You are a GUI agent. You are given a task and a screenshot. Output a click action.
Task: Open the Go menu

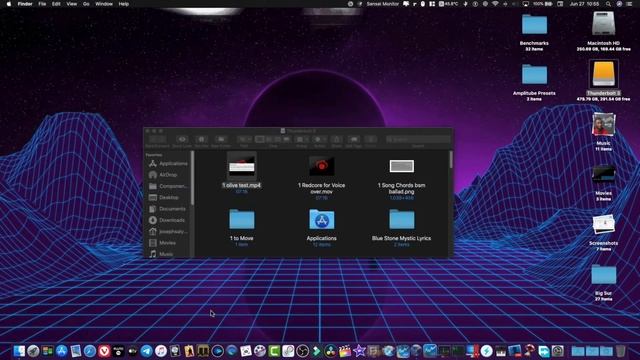coord(86,4)
